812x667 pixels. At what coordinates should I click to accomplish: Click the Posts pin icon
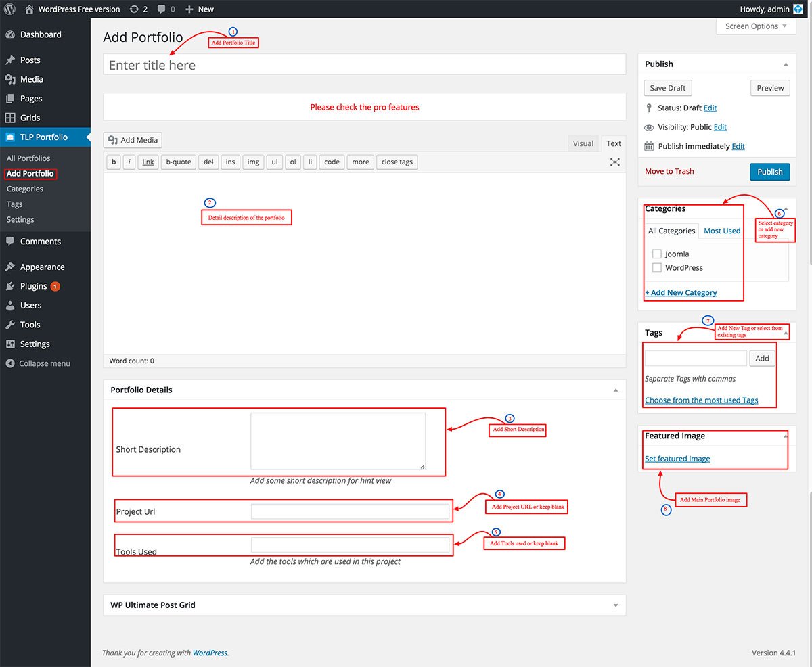pos(10,60)
